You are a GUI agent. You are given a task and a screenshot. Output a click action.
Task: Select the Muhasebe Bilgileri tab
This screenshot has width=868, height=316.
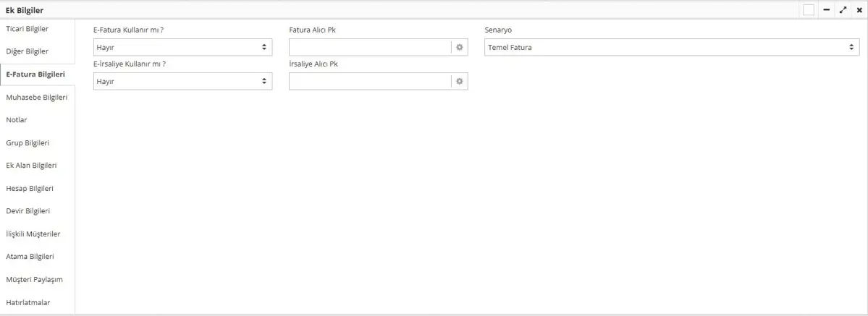coord(36,97)
